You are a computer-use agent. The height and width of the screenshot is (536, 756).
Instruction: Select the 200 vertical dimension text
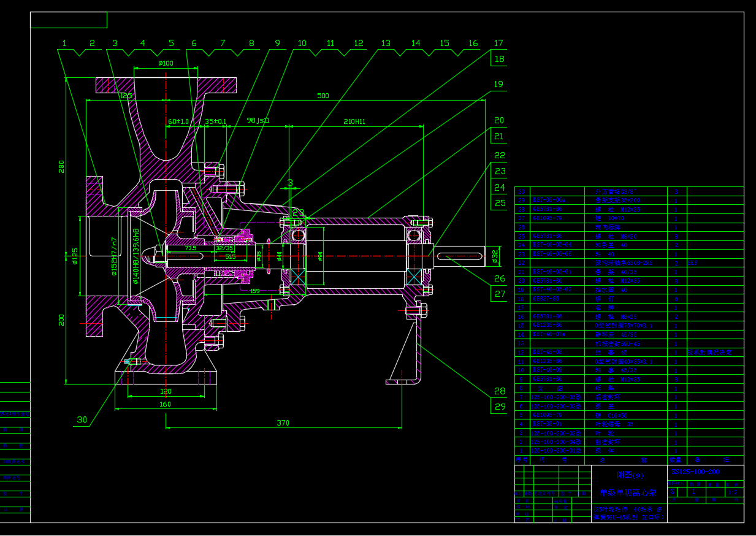click(61, 320)
